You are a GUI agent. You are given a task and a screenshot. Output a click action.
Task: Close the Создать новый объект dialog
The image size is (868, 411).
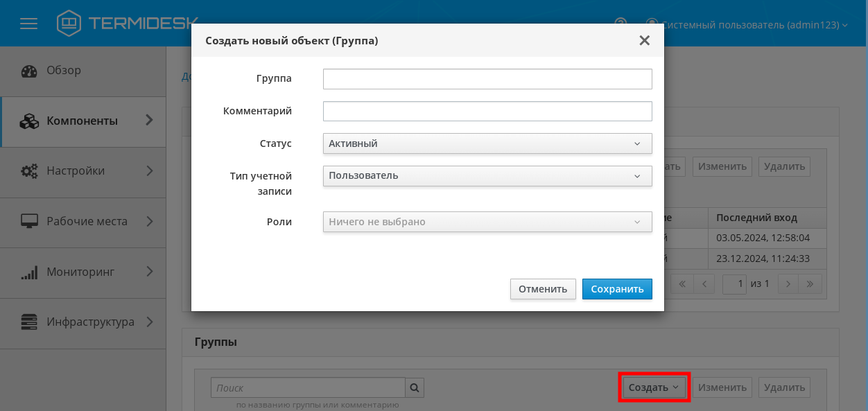coord(645,40)
